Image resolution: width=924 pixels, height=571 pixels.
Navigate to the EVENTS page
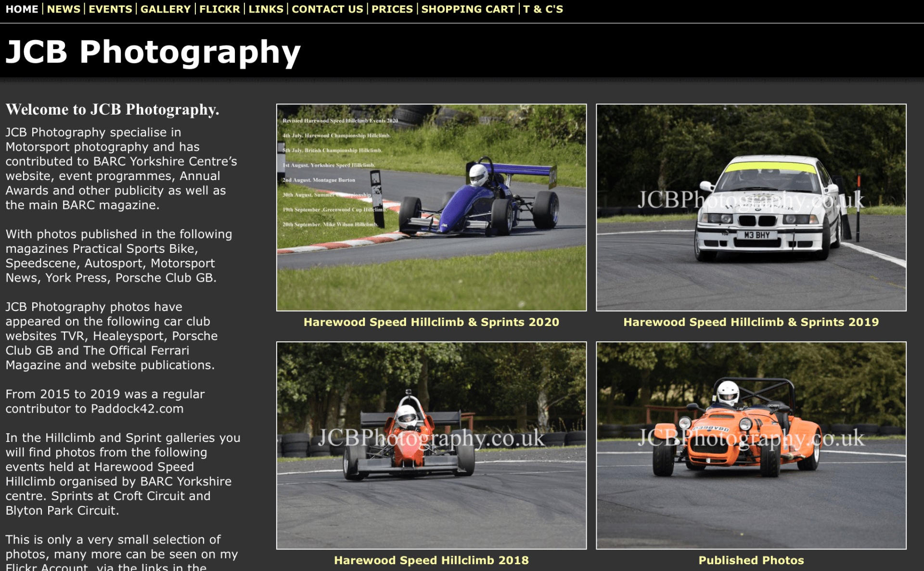click(110, 9)
